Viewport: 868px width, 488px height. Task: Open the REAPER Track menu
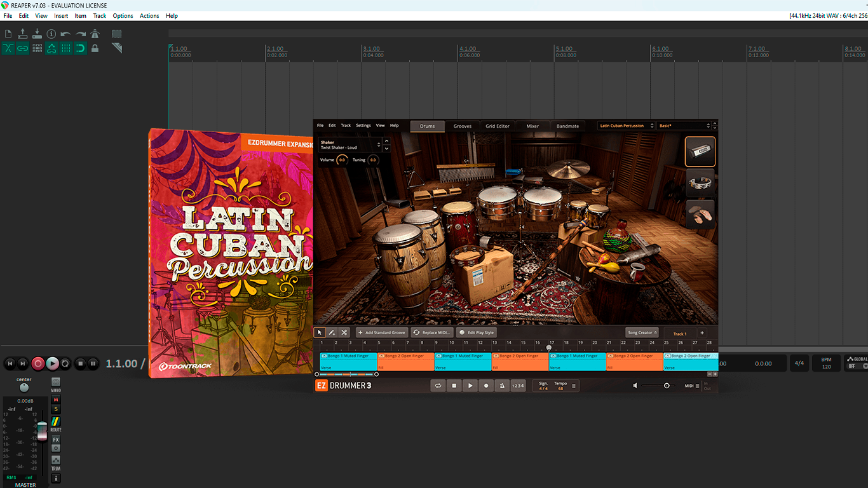coord(100,16)
